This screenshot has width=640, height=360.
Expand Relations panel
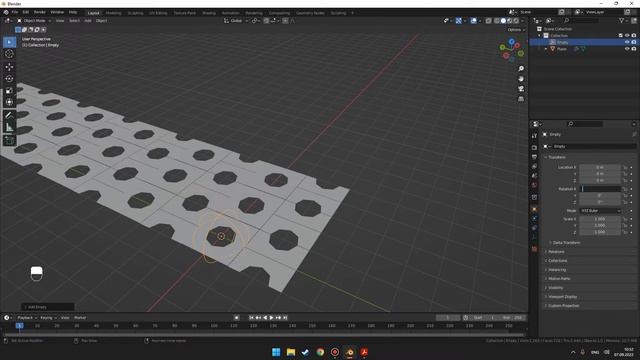click(556, 251)
